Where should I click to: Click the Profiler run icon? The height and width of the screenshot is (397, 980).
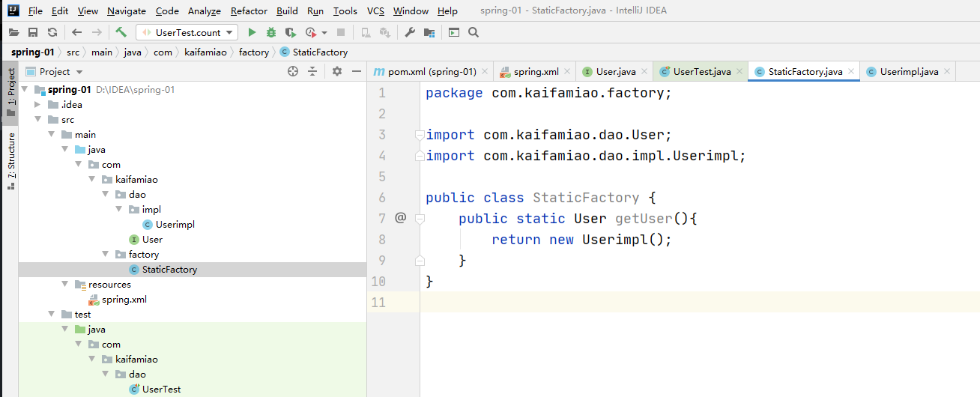click(x=311, y=32)
